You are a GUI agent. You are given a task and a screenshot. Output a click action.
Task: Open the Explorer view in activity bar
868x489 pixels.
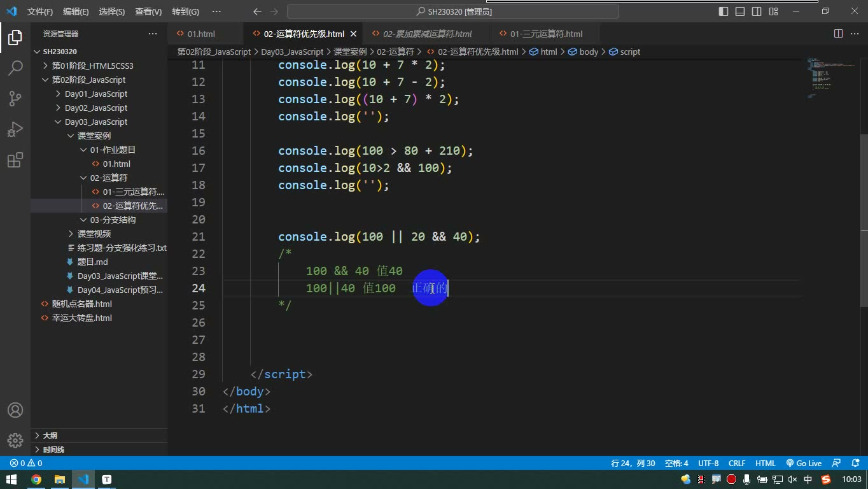click(x=15, y=37)
